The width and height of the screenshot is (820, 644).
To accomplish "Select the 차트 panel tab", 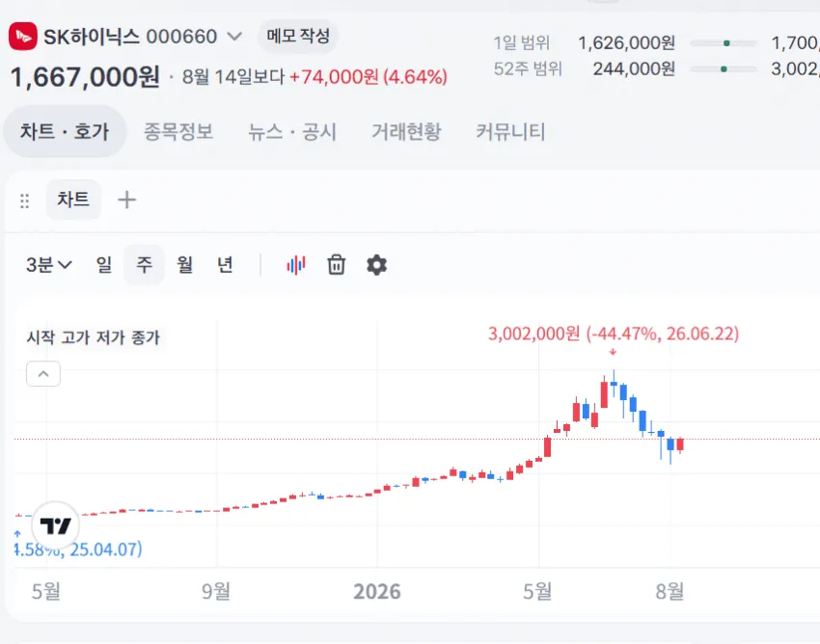I will pos(73,200).
